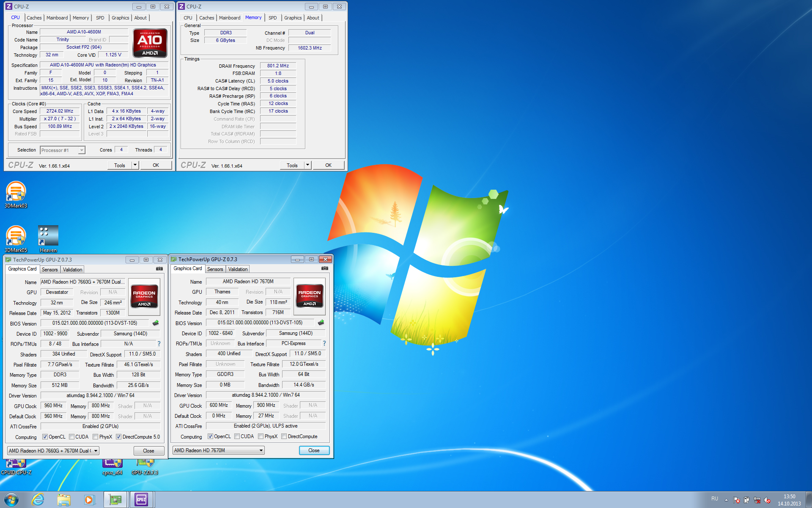Click volume speaker tray icon
This screenshot has width=812, height=508.
[767, 500]
